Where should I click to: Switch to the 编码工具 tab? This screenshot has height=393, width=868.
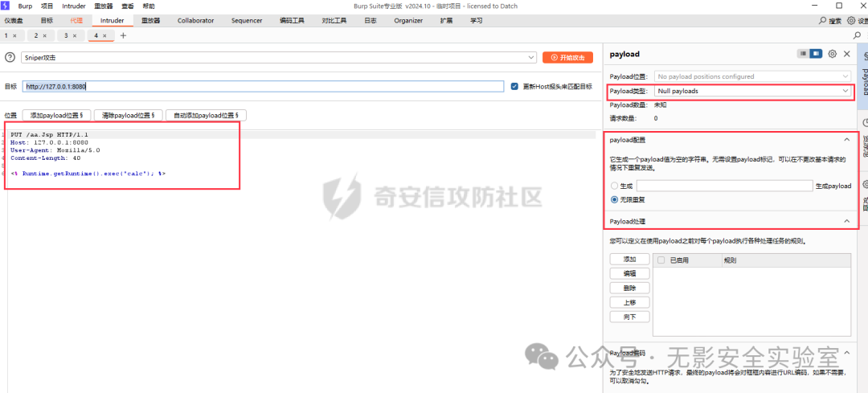click(x=292, y=20)
